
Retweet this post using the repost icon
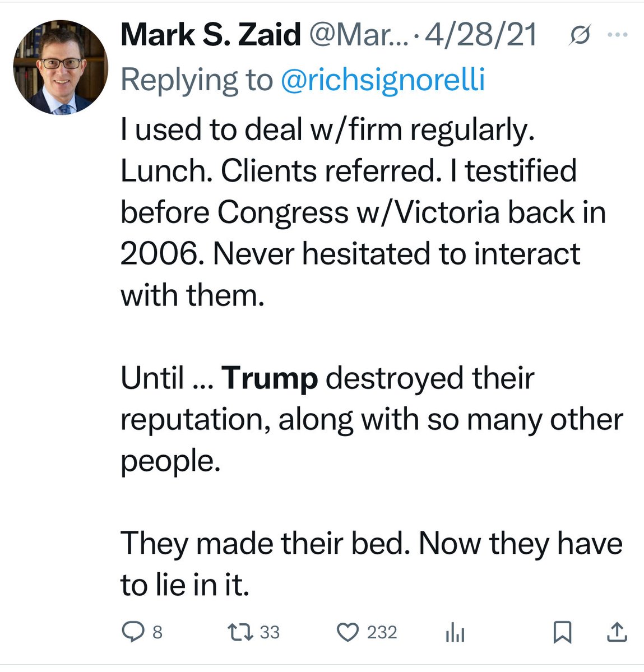pyautogui.click(x=241, y=632)
